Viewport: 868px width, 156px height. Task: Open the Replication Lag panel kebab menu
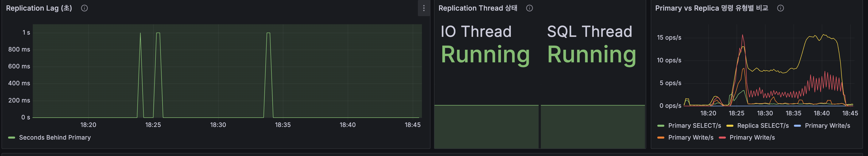[424, 8]
